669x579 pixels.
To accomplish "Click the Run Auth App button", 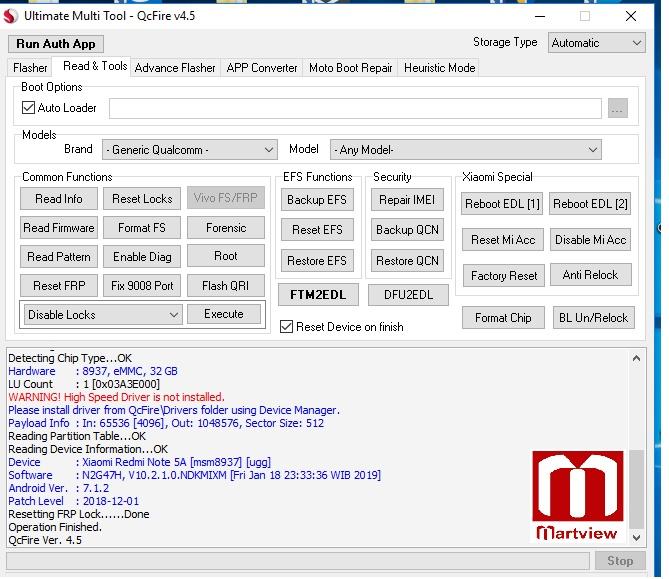I will [x=55, y=44].
